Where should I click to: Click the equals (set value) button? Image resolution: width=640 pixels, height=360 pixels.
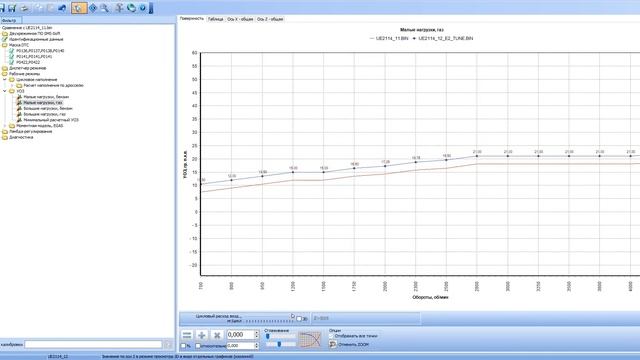tap(187, 335)
